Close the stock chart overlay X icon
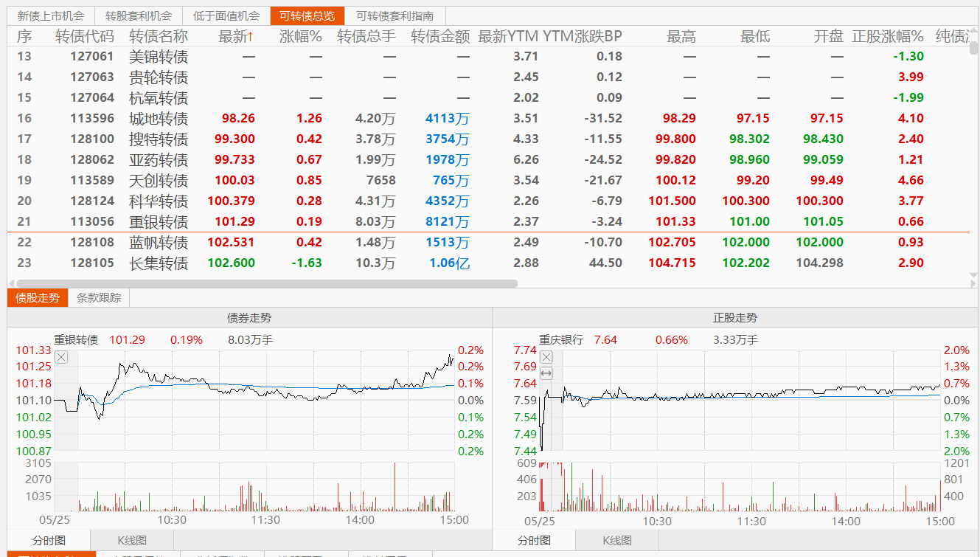The width and height of the screenshot is (980, 557). click(x=546, y=357)
